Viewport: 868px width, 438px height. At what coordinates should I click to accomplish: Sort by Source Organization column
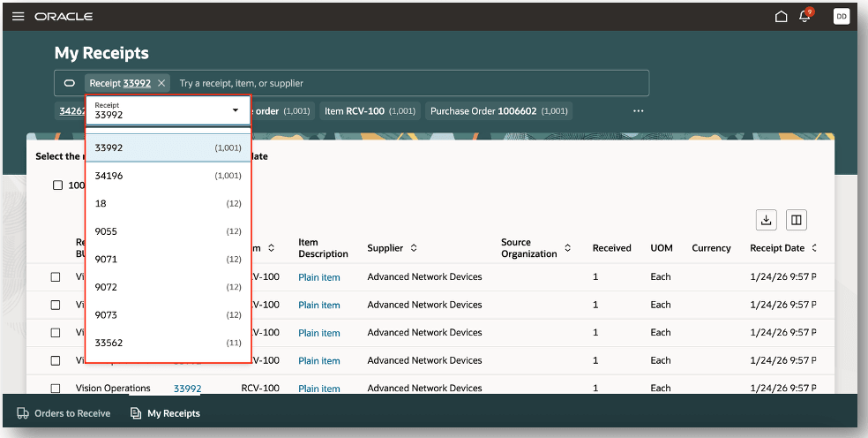pyautogui.click(x=568, y=248)
